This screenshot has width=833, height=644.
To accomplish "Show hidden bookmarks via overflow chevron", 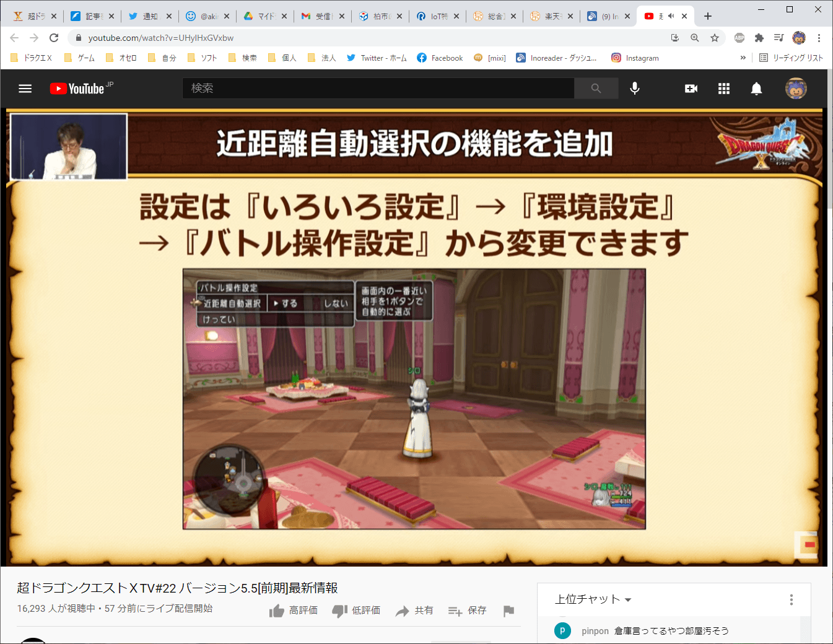I will (743, 58).
